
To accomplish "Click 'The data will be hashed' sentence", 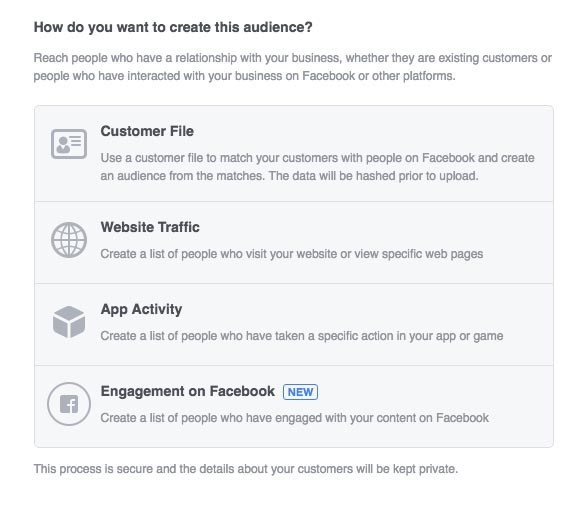I will (x=373, y=176).
